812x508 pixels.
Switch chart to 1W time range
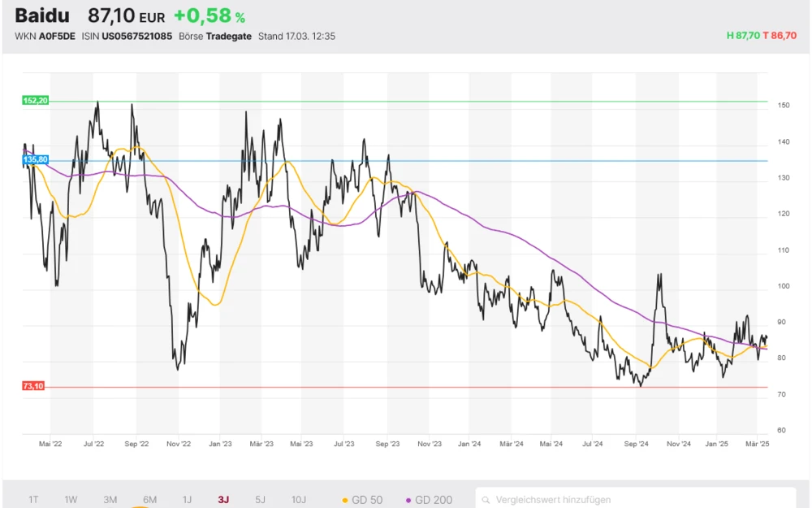[x=71, y=500]
